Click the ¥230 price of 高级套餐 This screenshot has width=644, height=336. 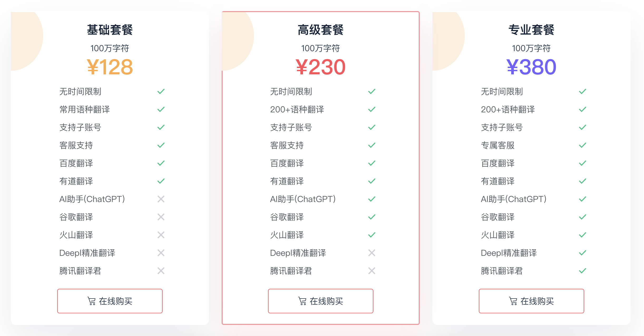point(320,67)
